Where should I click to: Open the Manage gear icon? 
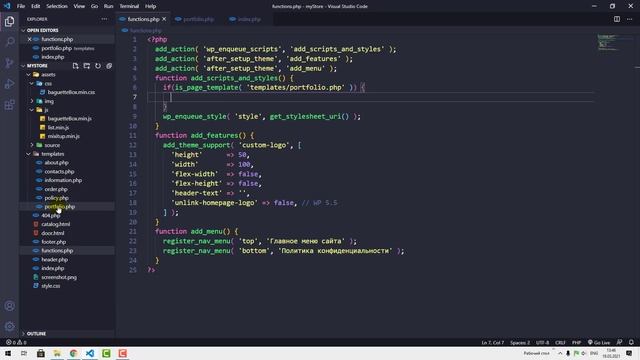click(x=9, y=326)
